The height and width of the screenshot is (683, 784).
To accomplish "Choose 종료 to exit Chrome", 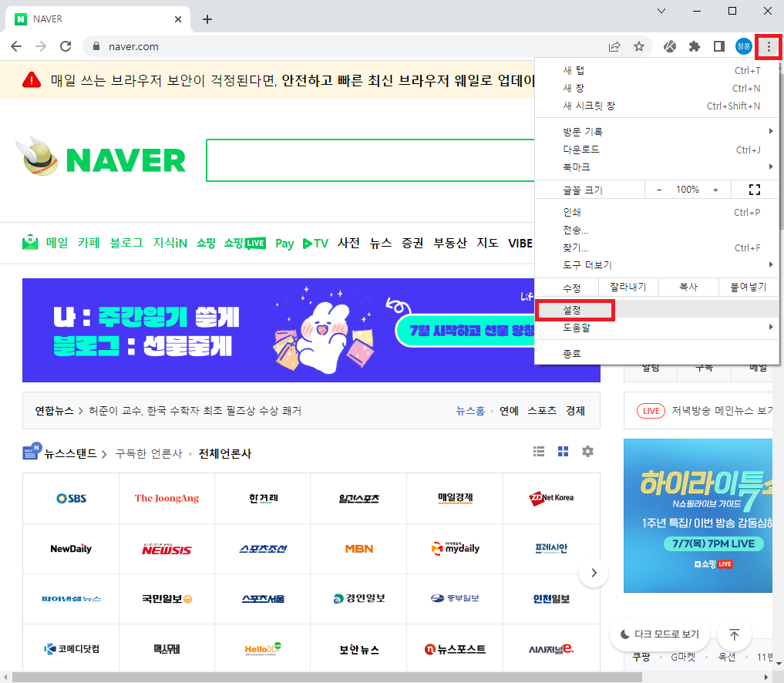I will [x=657, y=354].
